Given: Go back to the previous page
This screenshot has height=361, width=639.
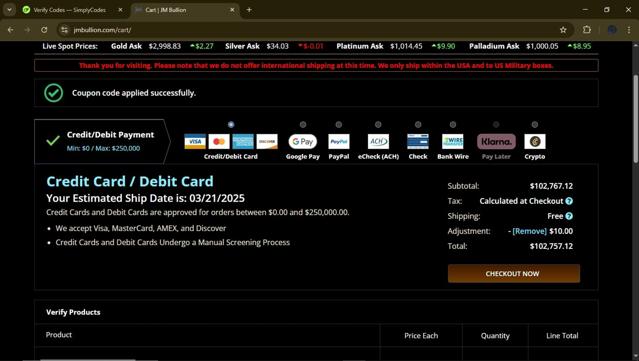Looking at the screenshot, I should coord(11,30).
